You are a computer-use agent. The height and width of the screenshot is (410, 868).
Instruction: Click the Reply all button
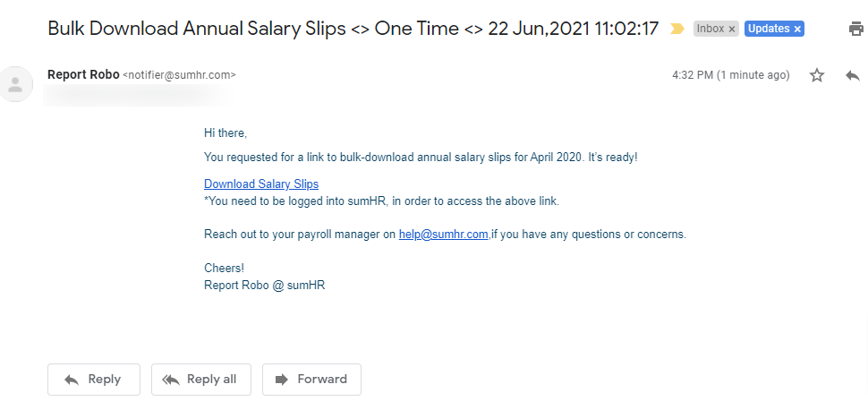click(x=201, y=380)
